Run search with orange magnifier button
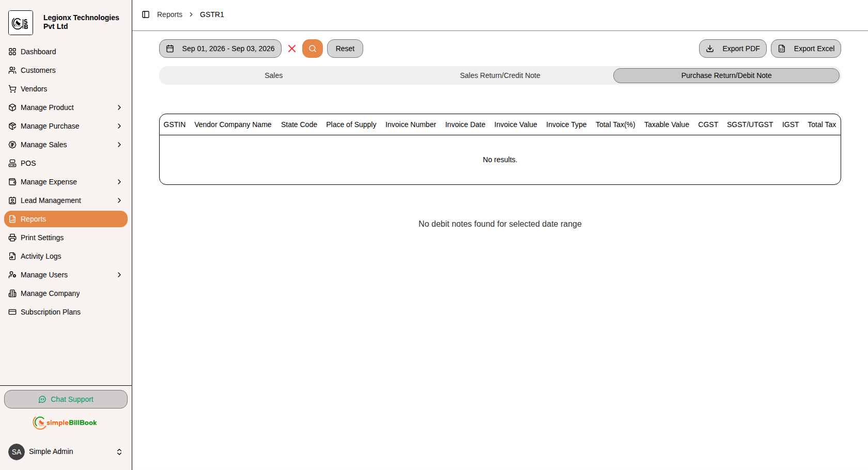The height and width of the screenshot is (470, 868). [313, 49]
